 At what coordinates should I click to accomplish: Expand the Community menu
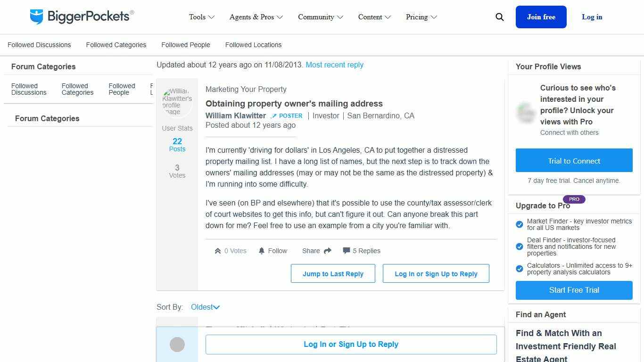point(321,17)
